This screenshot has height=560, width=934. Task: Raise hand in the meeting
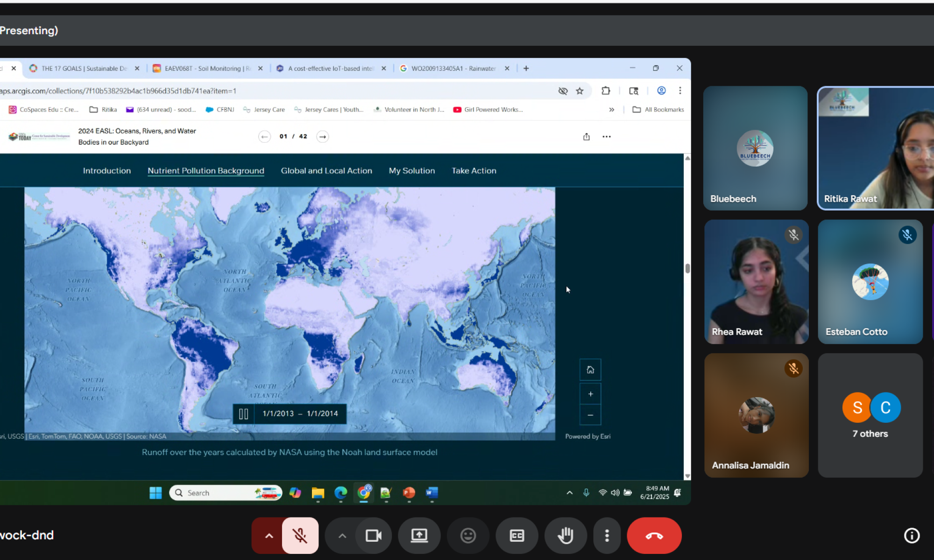pyautogui.click(x=566, y=535)
